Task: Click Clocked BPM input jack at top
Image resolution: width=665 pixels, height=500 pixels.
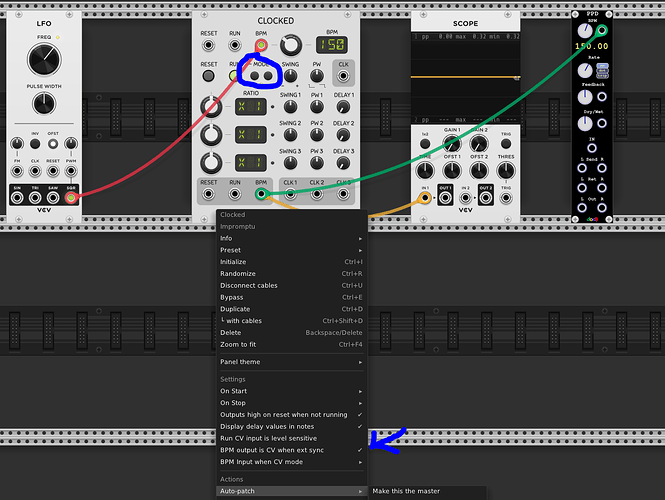Action: point(261,45)
